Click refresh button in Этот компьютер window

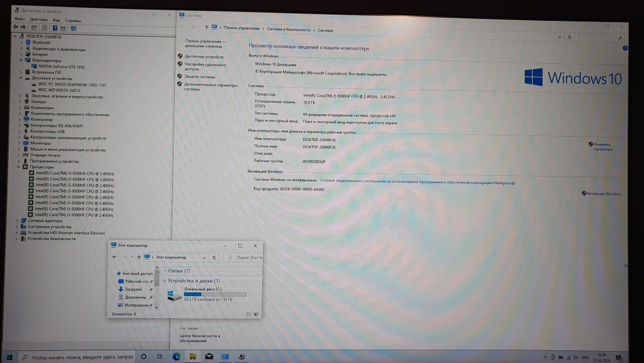pyautogui.click(x=214, y=258)
